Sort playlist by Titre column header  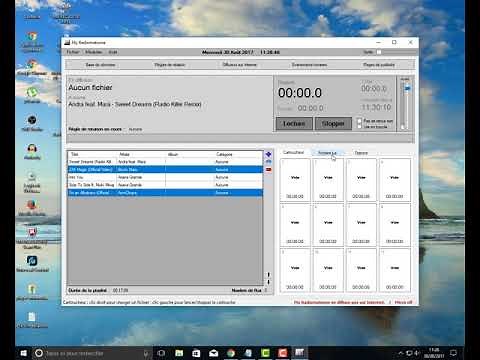92,154
